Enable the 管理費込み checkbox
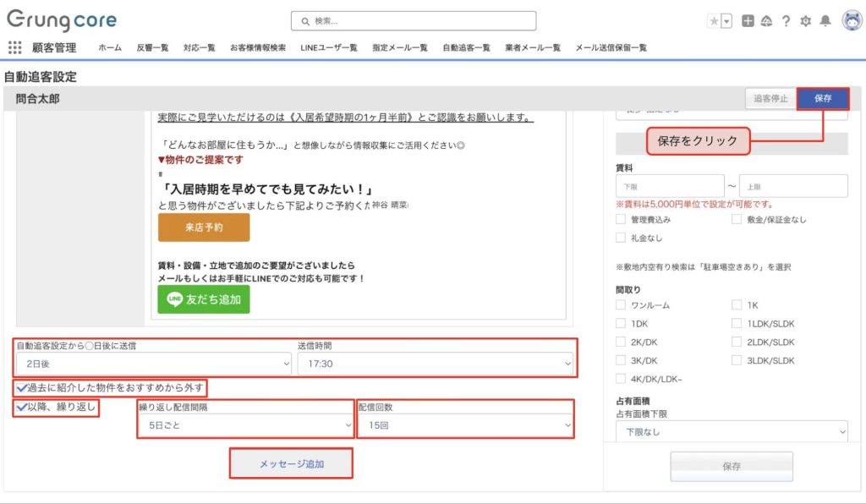 coord(621,220)
